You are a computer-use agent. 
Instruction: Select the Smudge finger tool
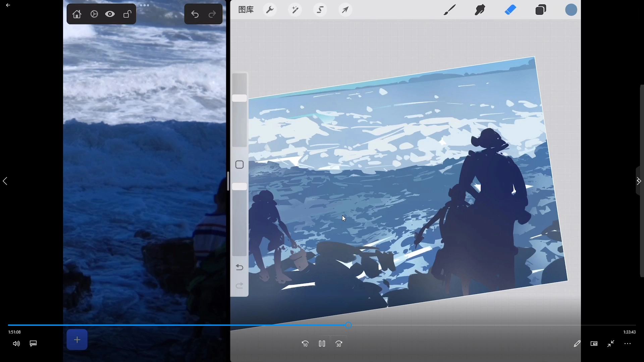480,10
